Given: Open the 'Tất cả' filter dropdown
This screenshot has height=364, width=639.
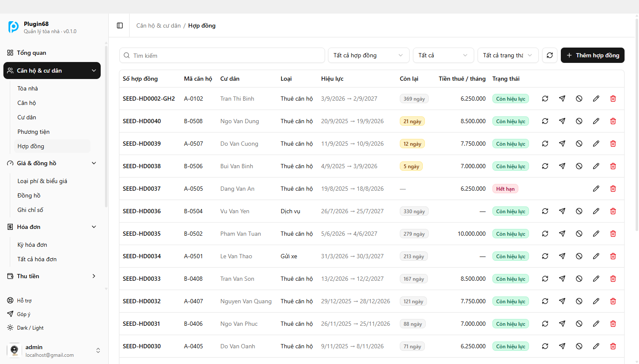Looking at the screenshot, I should pos(443,55).
